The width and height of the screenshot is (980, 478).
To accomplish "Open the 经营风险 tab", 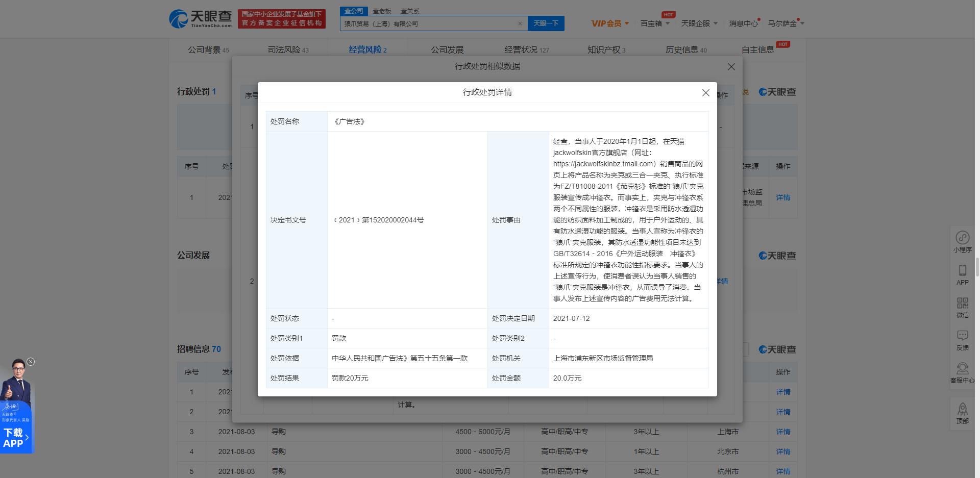I will click(x=367, y=50).
